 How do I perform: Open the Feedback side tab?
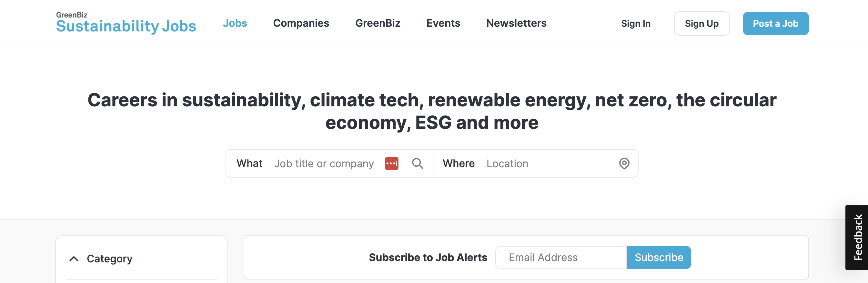[856, 237]
